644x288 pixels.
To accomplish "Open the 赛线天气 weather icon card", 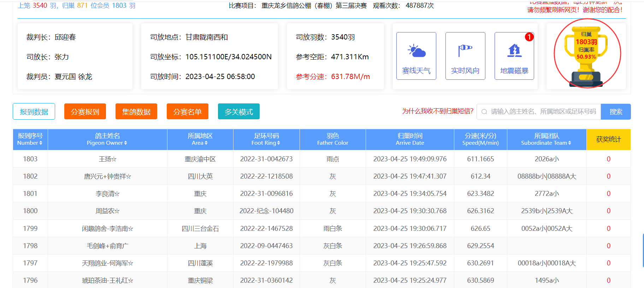I will [x=416, y=56].
